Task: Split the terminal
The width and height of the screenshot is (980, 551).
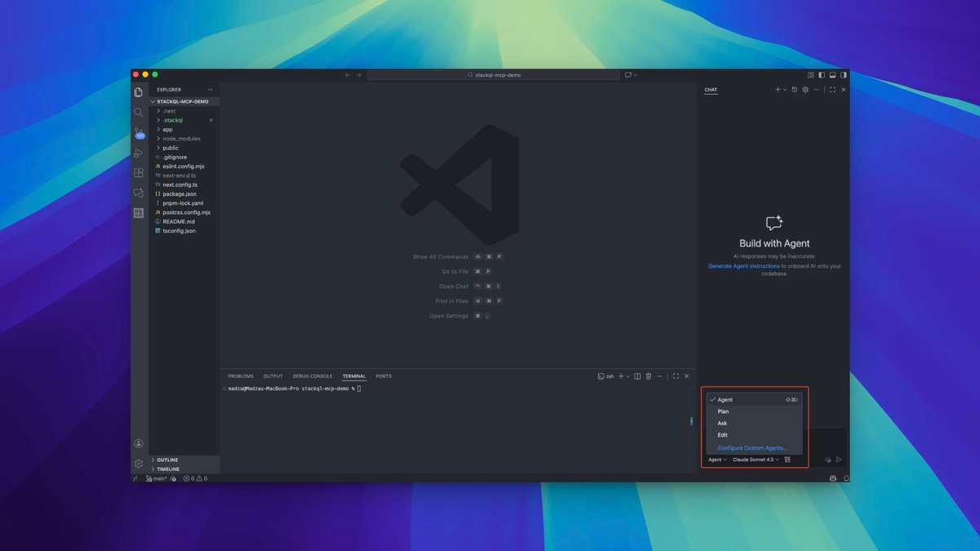Action: coord(638,376)
